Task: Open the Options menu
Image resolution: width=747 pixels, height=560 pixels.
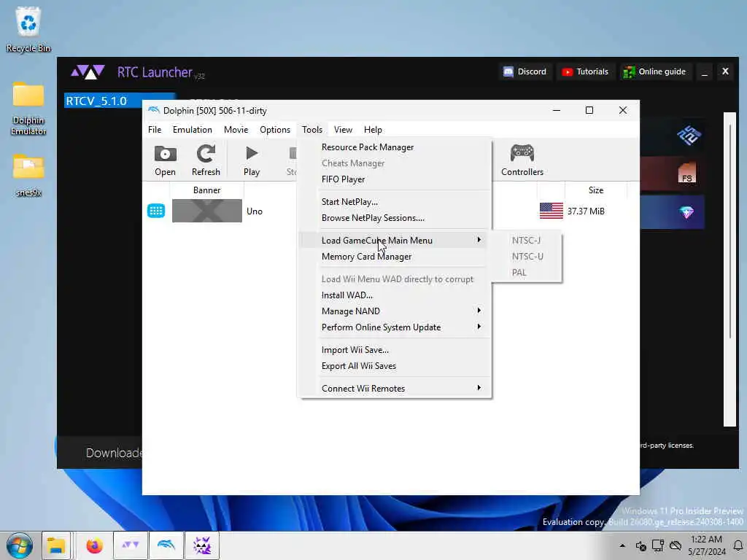Action: tap(275, 130)
